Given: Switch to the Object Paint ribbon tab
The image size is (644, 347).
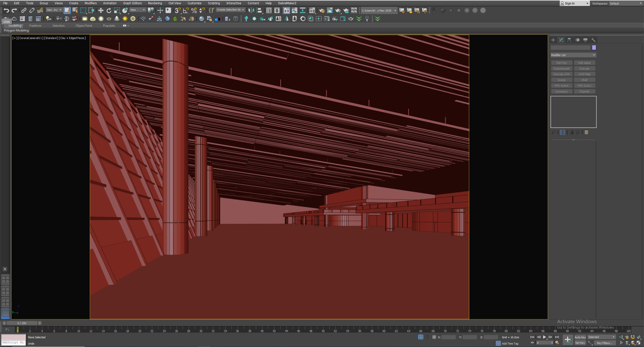Looking at the screenshot, I should (x=84, y=25).
